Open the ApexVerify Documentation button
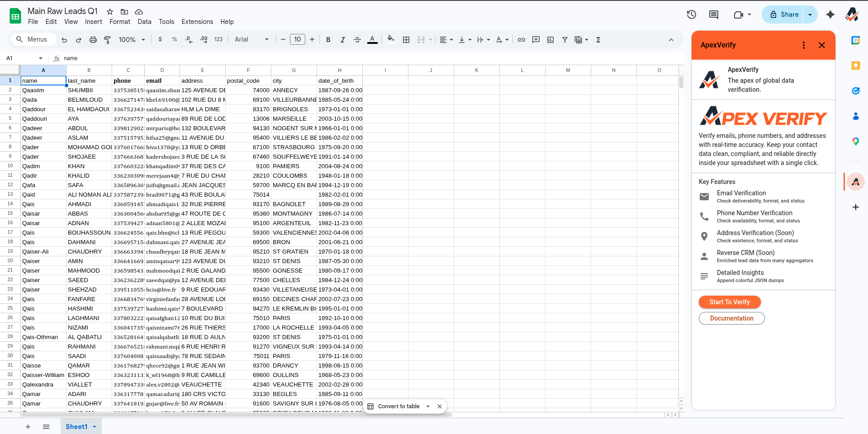Image resolution: width=868 pixels, height=434 pixels. (x=731, y=318)
